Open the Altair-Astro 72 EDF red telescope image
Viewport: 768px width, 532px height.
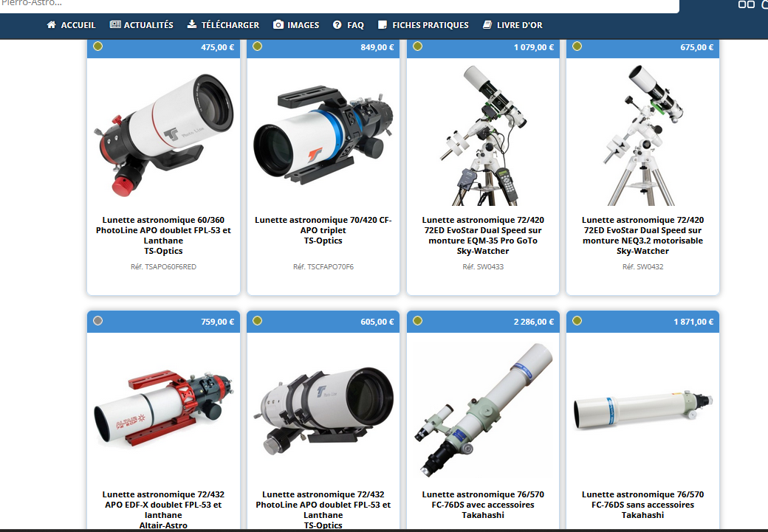coord(164,410)
